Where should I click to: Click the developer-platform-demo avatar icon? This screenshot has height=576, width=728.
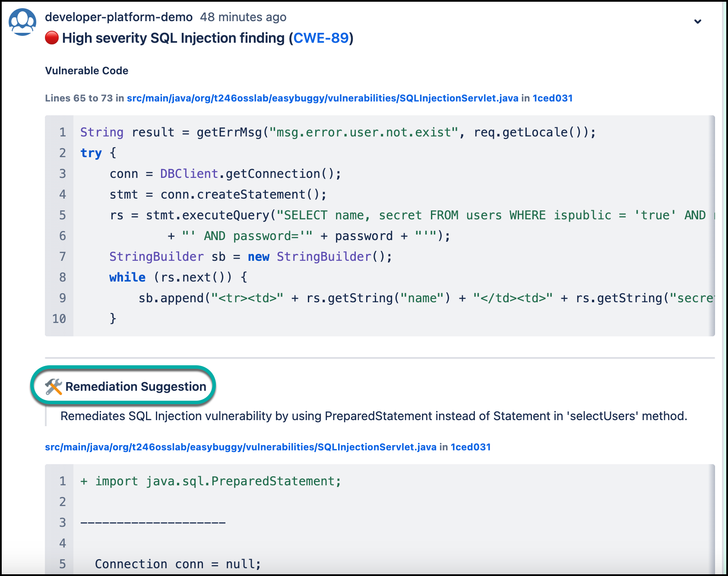point(22,22)
